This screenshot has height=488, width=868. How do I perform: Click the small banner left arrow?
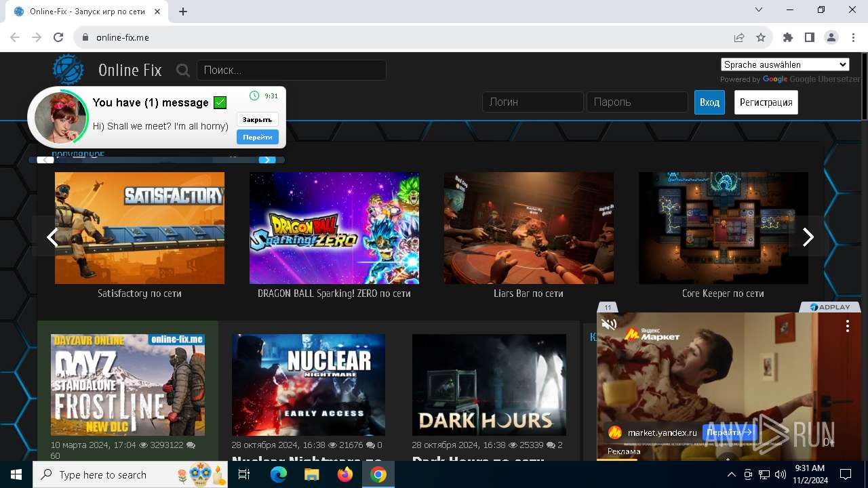coord(45,160)
